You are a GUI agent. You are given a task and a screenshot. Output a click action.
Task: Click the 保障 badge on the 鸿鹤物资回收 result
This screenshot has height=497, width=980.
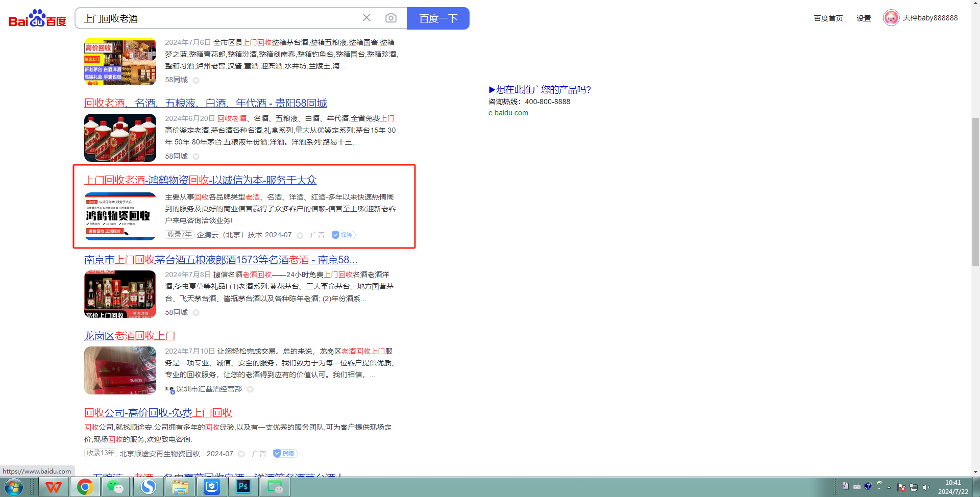(343, 235)
